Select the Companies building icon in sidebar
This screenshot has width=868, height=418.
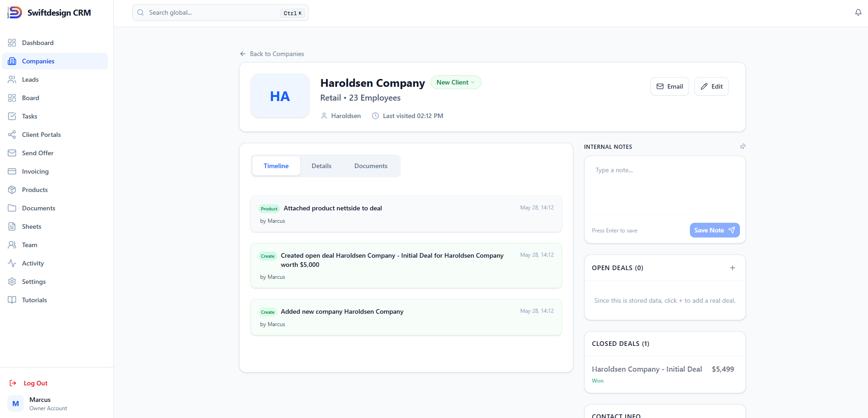[x=12, y=61]
